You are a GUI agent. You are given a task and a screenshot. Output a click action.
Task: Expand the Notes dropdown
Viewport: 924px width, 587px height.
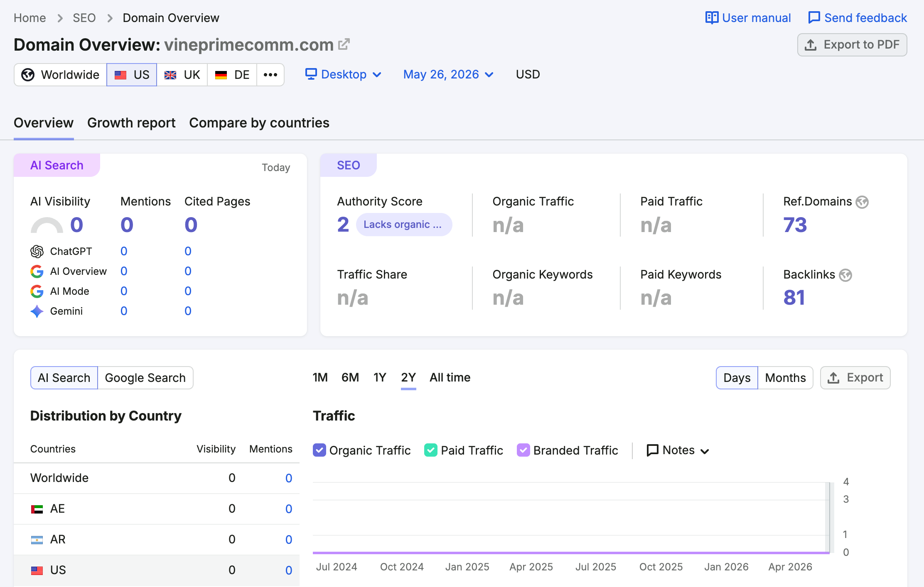coord(678,450)
